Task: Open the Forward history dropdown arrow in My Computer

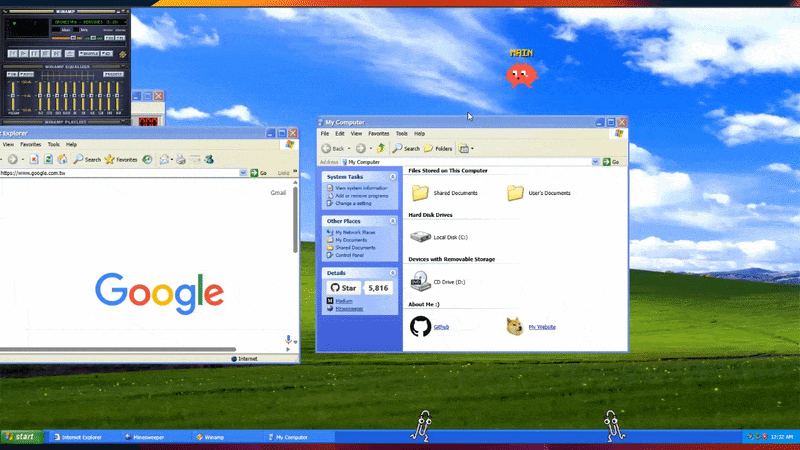Action: click(370, 148)
